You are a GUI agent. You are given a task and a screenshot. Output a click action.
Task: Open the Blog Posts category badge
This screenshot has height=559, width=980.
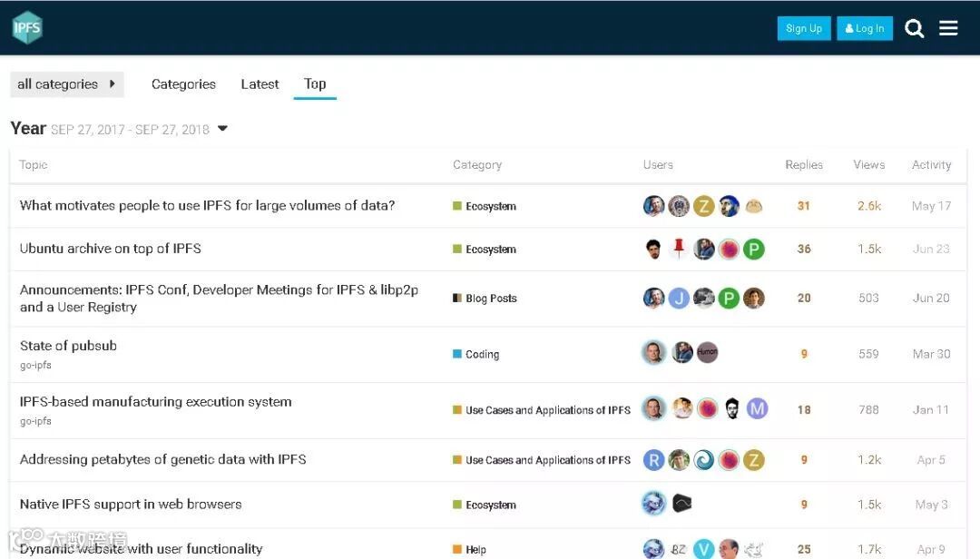coord(485,299)
